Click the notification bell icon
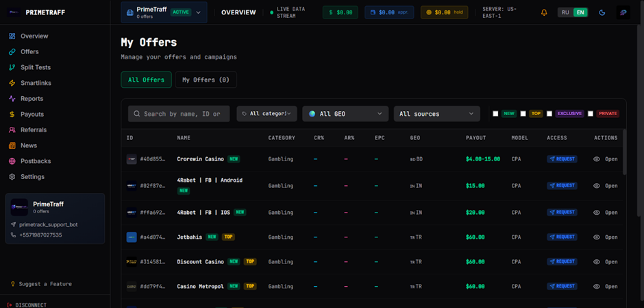 tap(544, 12)
